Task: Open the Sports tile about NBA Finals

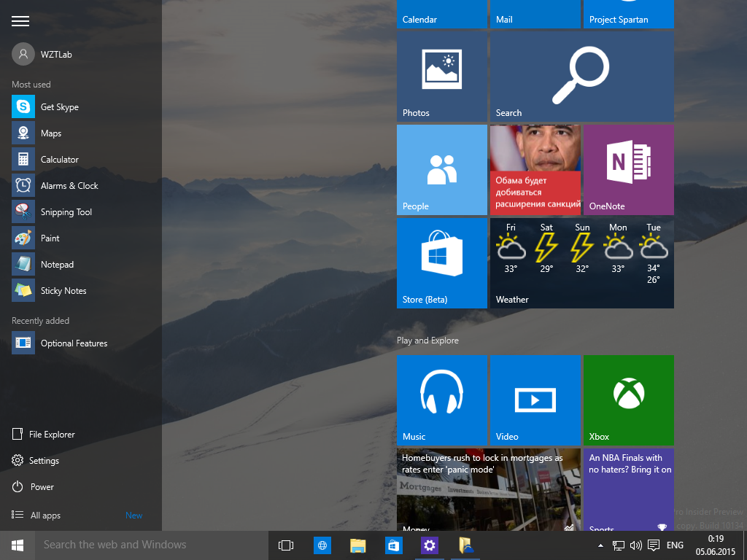Action: tap(629, 489)
